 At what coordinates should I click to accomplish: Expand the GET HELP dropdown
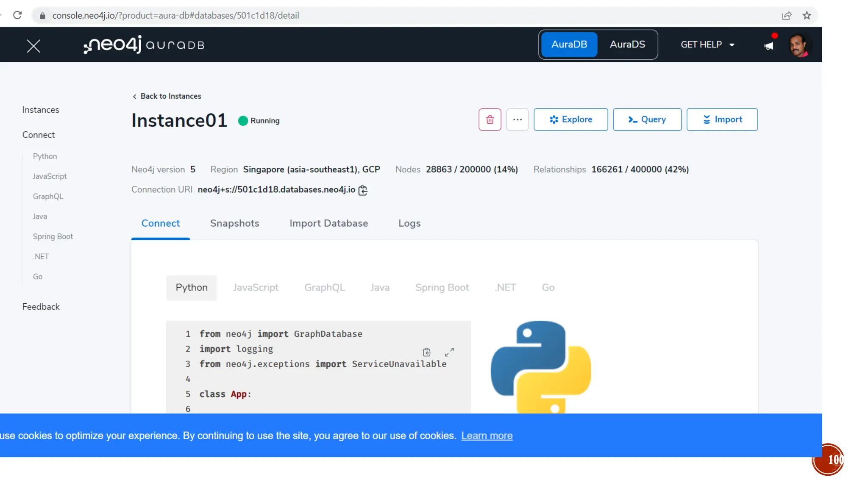click(x=707, y=44)
